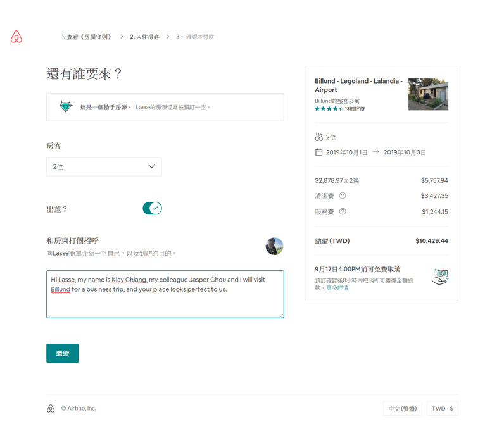
Task: Click the free cancellation hand icon
Action: 440,277
